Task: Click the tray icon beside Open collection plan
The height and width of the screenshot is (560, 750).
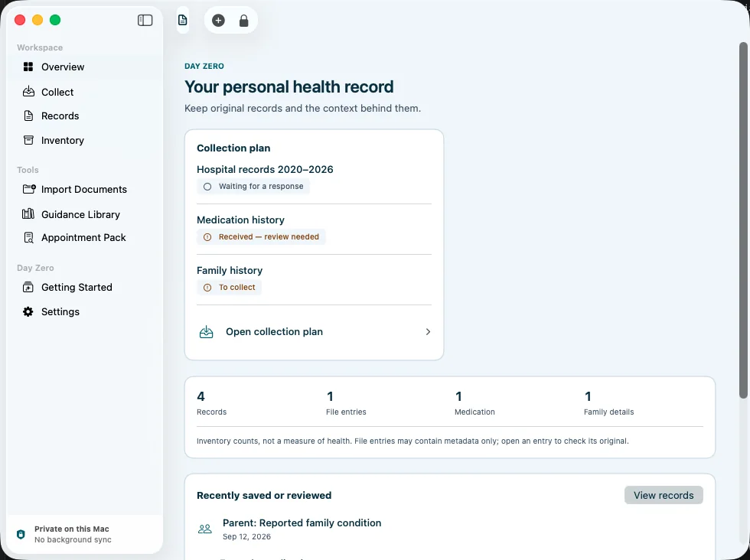Action: [206, 332]
